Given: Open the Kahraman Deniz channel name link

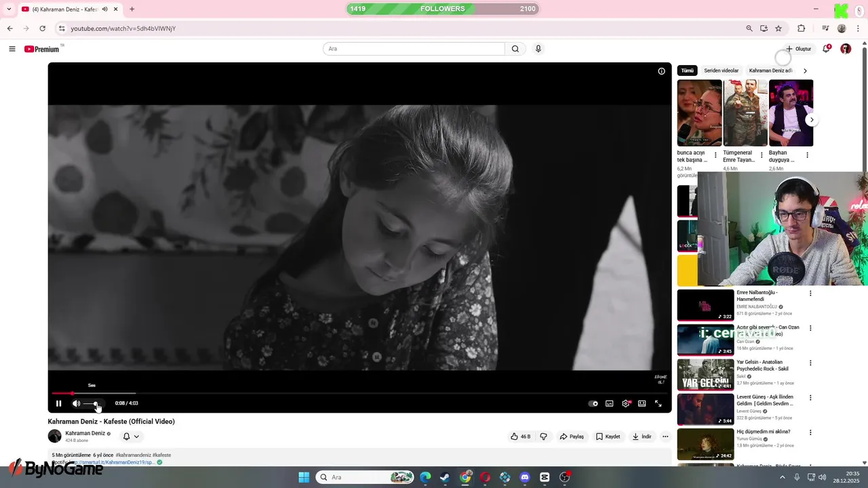Looking at the screenshot, I should point(85,433).
